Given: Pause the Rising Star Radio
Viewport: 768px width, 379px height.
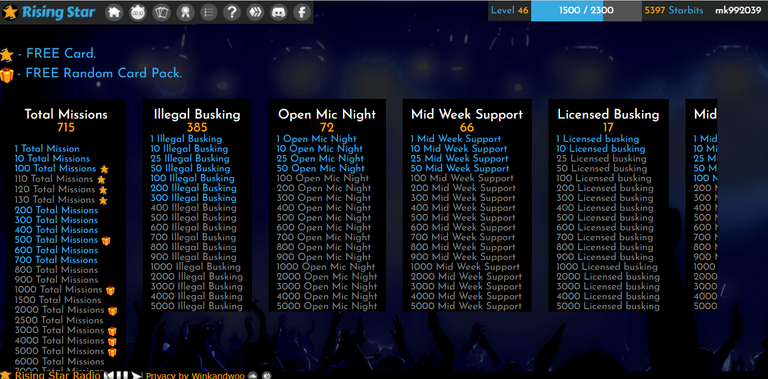Looking at the screenshot, I should pos(121,376).
